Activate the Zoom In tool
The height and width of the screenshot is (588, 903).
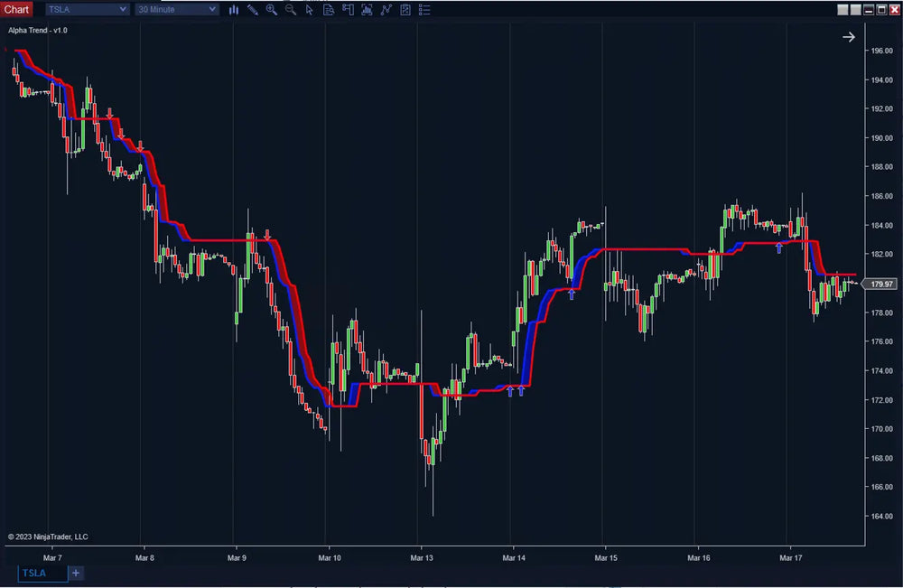[x=271, y=10]
